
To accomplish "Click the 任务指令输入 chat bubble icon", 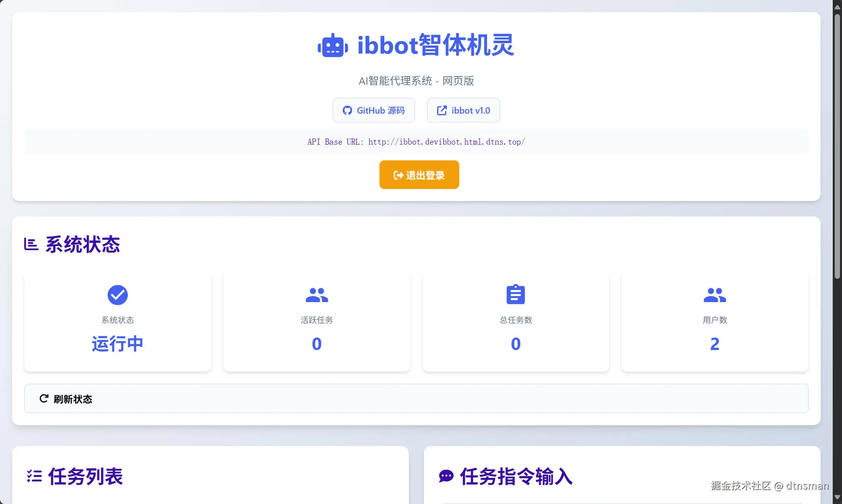I will pos(446,476).
